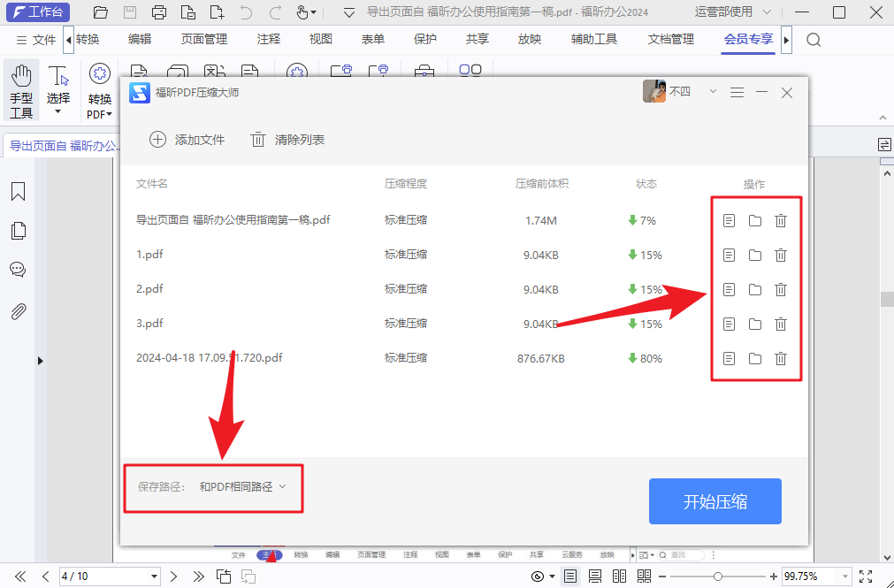894x588 pixels.
Task: Open search with the magnifier icon
Action: tap(813, 39)
